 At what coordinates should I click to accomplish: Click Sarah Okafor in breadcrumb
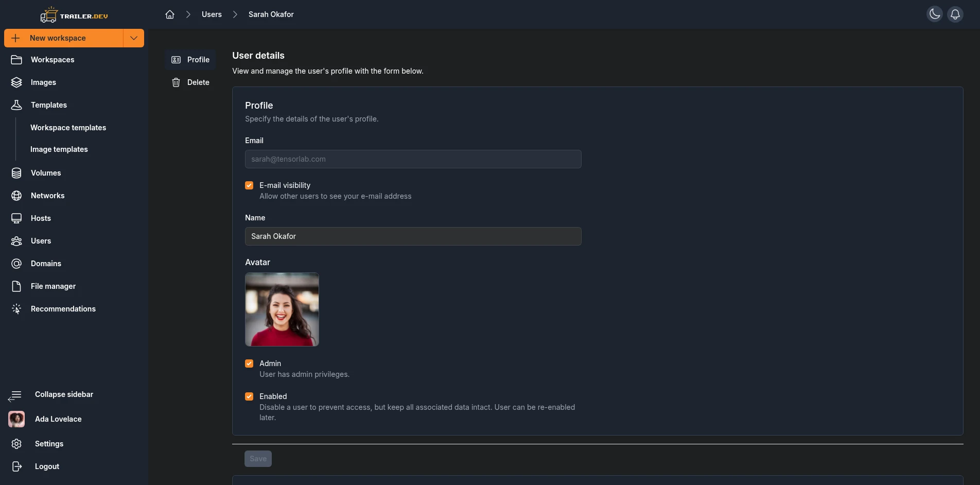click(x=271, y=14)
